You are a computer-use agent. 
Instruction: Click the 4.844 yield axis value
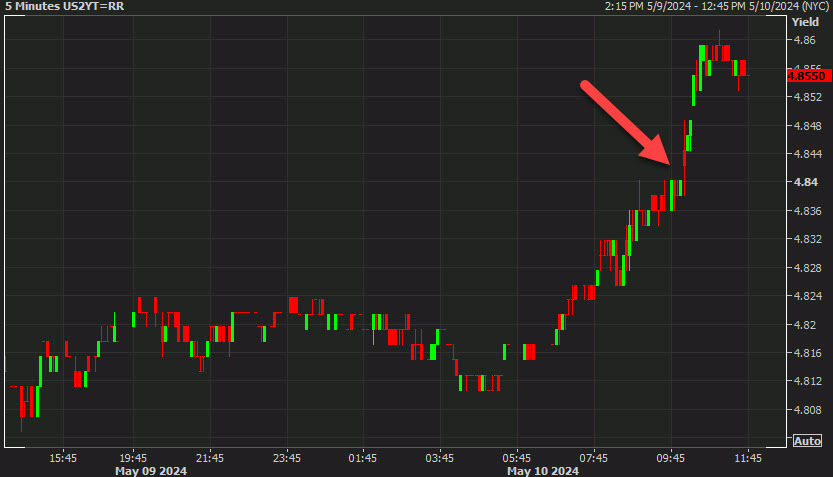pos(808,154)
